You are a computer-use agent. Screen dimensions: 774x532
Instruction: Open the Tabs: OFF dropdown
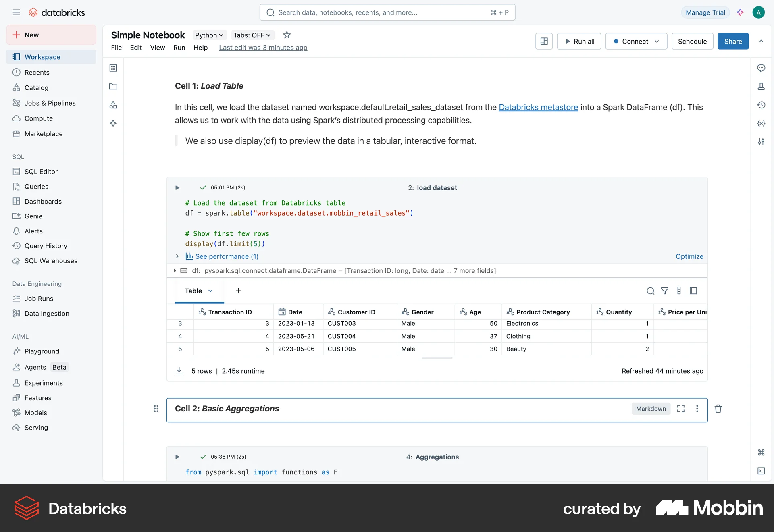252,35
